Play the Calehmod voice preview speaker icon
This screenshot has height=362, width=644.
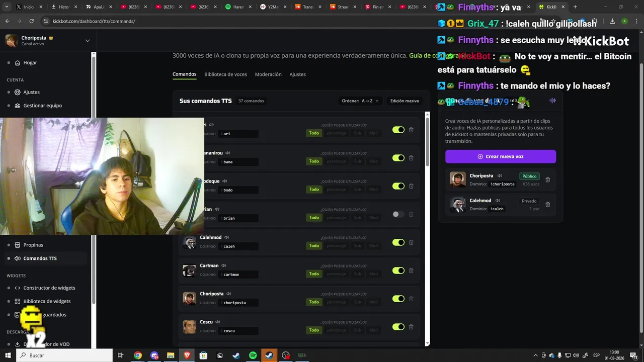[227, 237]
